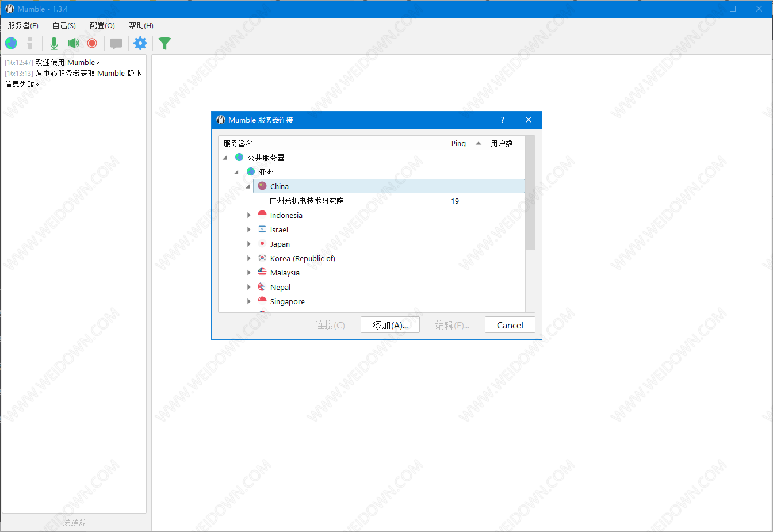
Task: Click the disabled 编辑(E)... button
Action: click(x=452, y=325)
